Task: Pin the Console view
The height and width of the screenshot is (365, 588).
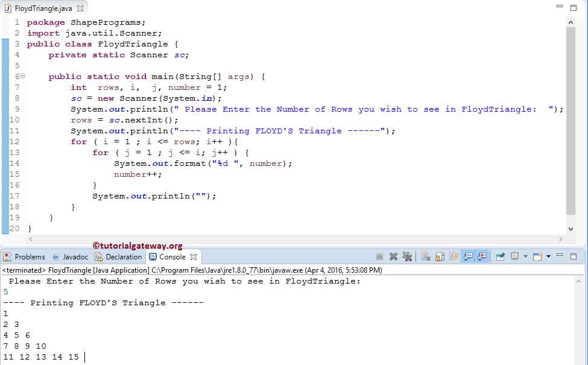Action: point(501,256)
